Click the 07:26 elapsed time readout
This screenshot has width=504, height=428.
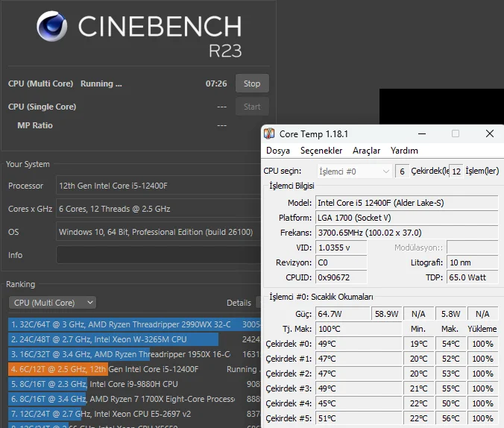click(x=216, y=84)
